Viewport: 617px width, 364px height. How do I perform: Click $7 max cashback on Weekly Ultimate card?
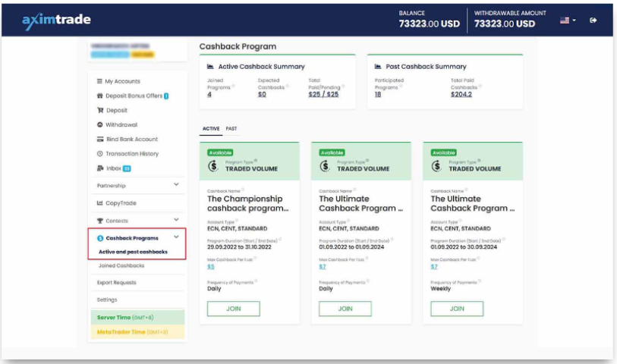(x=434, y=267)
